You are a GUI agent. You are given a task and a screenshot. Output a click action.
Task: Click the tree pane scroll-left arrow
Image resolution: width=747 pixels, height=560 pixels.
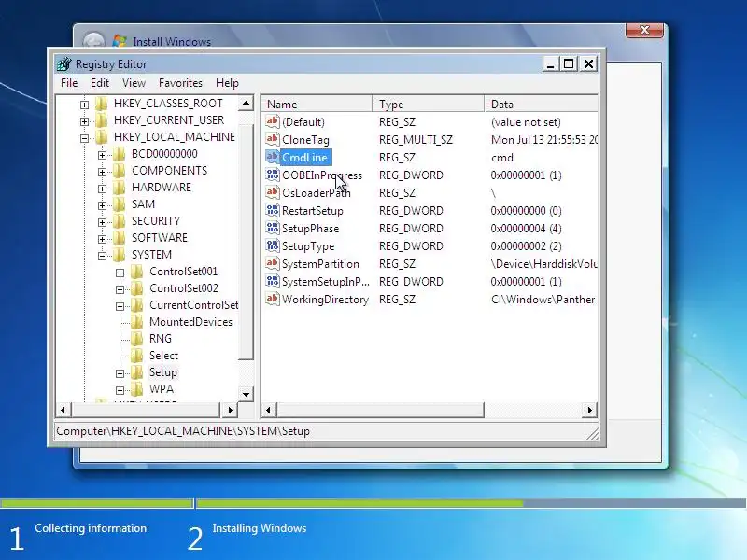63,410
